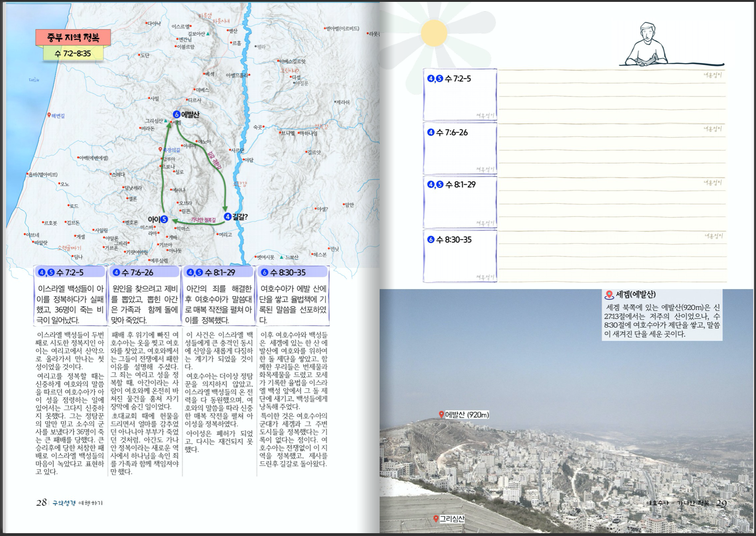Screen dimensions: 756x536
Task: Click the 벧아벨(이르비드) label on the map
Action: click(342, 29)
